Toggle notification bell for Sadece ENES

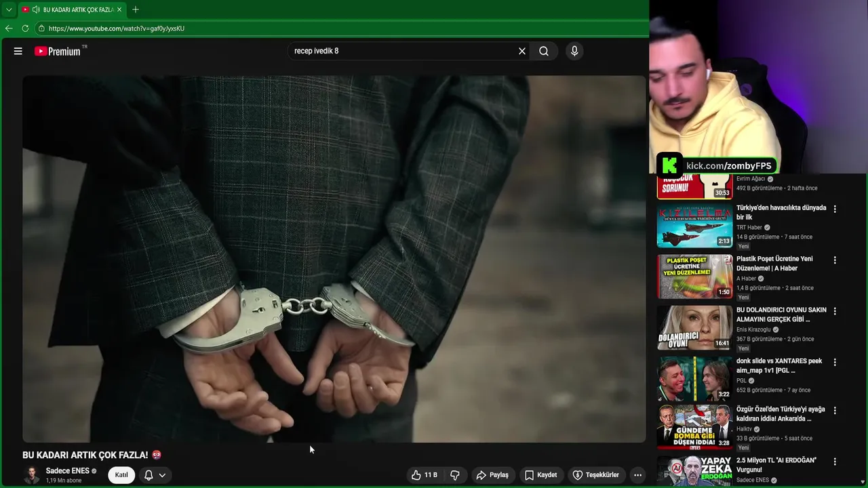coord(149,475)
